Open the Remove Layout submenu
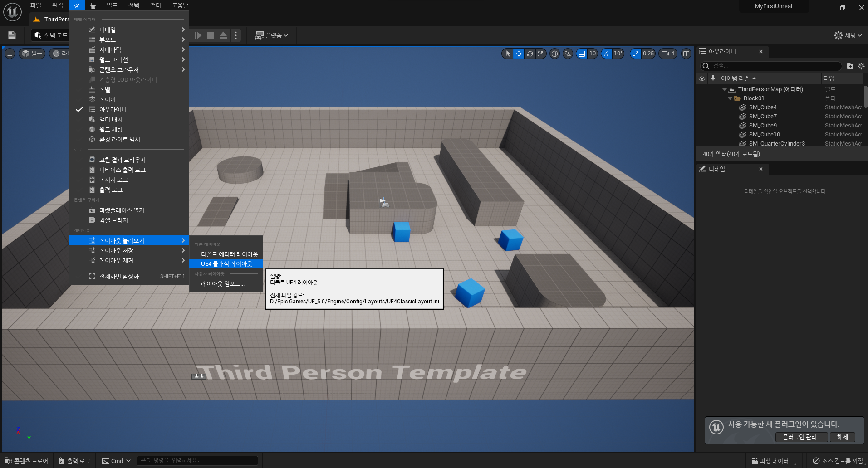 (x=129, y=261)
